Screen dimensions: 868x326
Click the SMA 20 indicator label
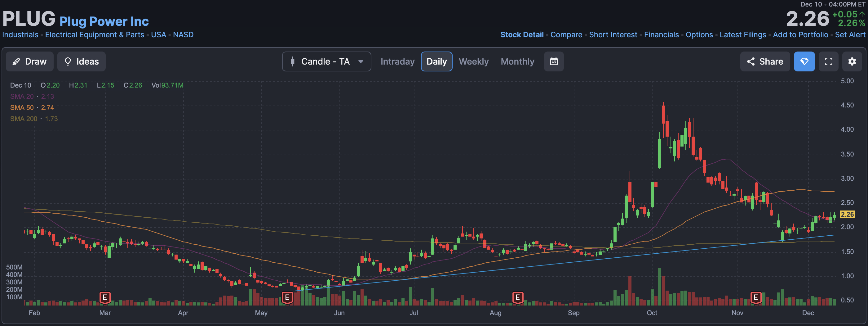pos(22,97)
